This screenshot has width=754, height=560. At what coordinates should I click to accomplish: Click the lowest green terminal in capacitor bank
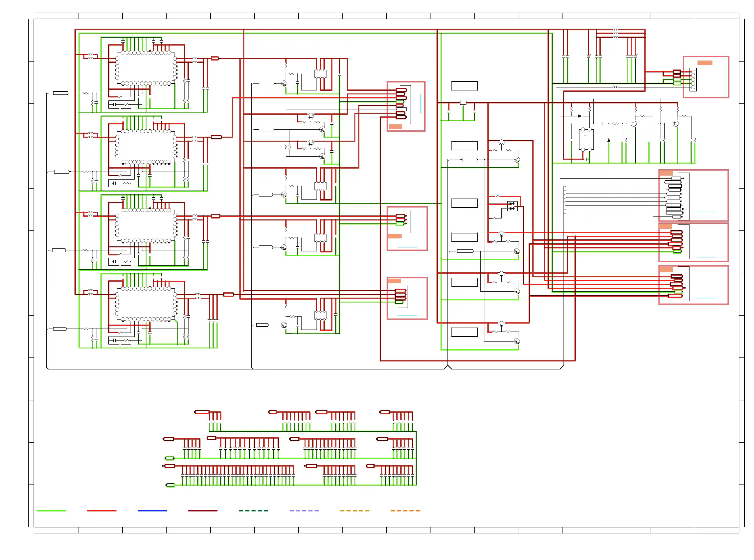170,486
